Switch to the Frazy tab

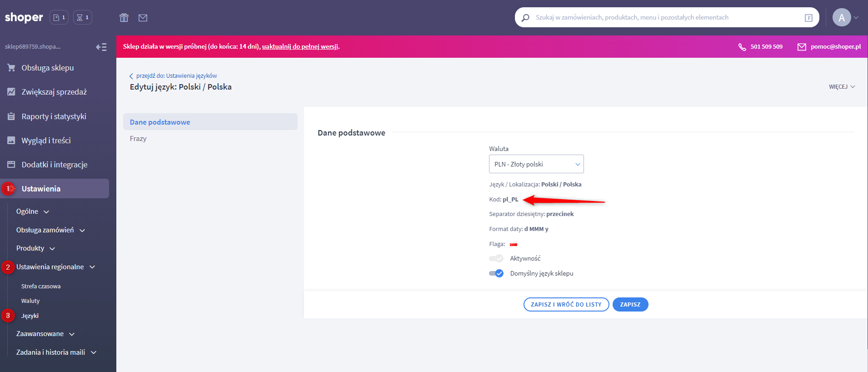(x=138, y=139)
